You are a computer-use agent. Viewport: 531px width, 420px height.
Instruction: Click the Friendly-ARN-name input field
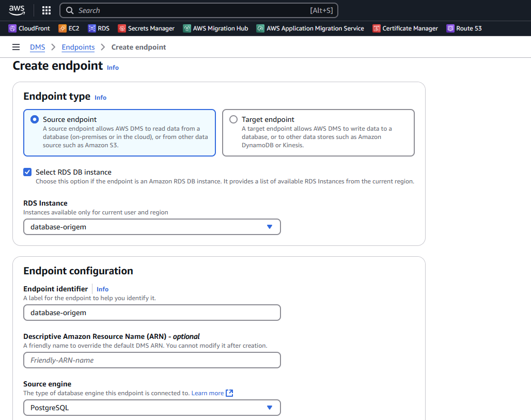[x=152, y=360]
